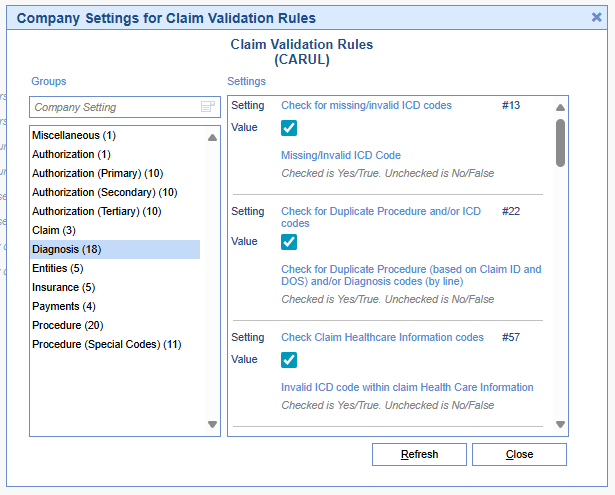
Task: Choose Procedure (Special Codes) (11) group
Action: click(x=115, y=344)
